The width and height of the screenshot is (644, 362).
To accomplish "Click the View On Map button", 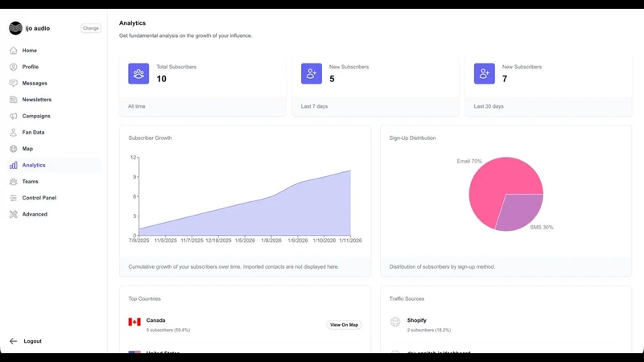I will pyautogui.click(x=345, y=325).
